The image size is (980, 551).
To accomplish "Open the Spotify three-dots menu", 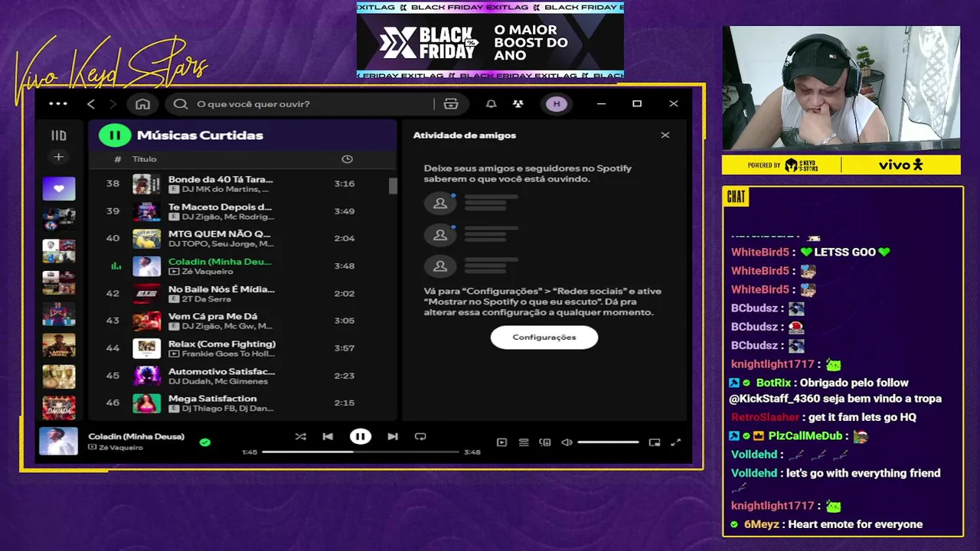I will click(x=58, y=104).
